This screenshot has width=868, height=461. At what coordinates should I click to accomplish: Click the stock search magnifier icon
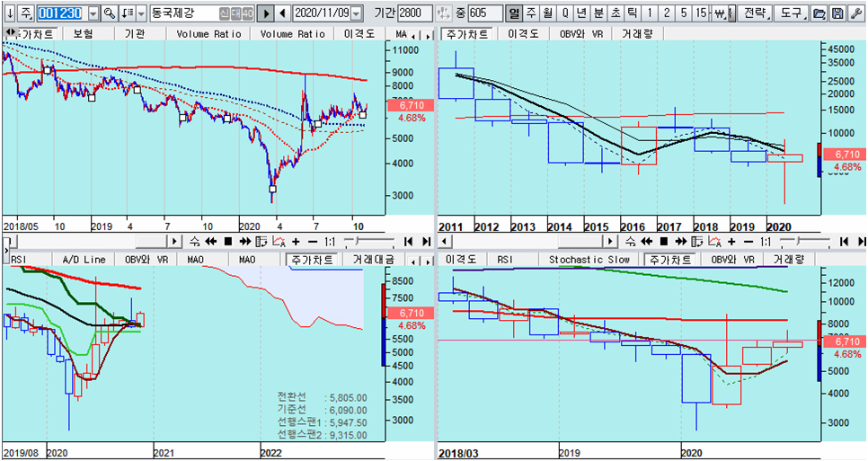(x=110, y=13)
